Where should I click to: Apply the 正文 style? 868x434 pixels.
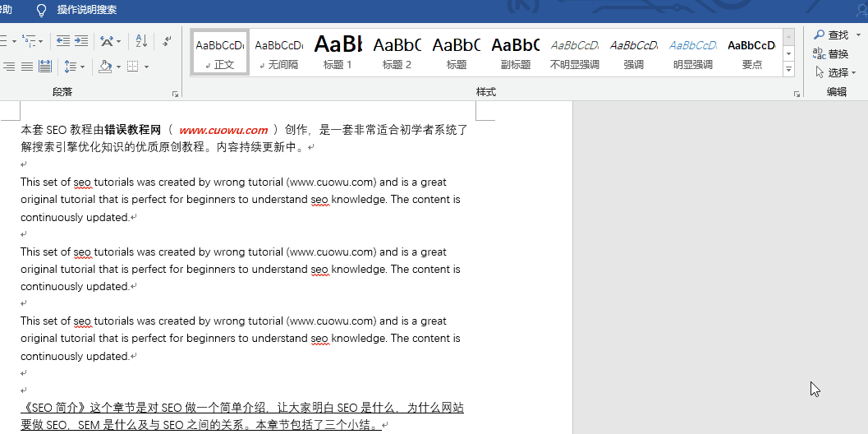click(220, 53)
